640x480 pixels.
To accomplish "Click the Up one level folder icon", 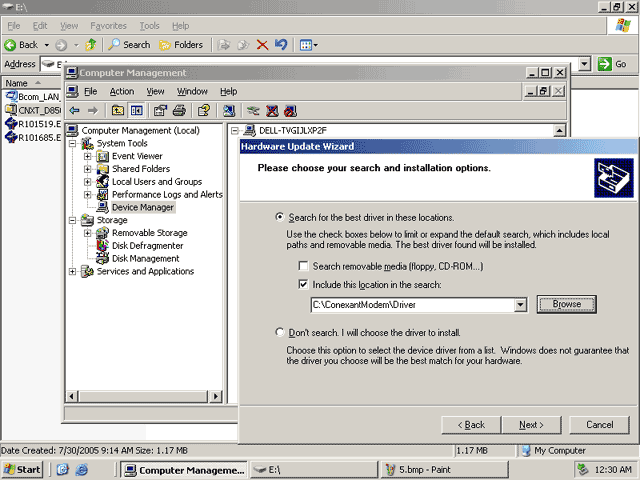I will pyautogui.click(x=118, y=110).
